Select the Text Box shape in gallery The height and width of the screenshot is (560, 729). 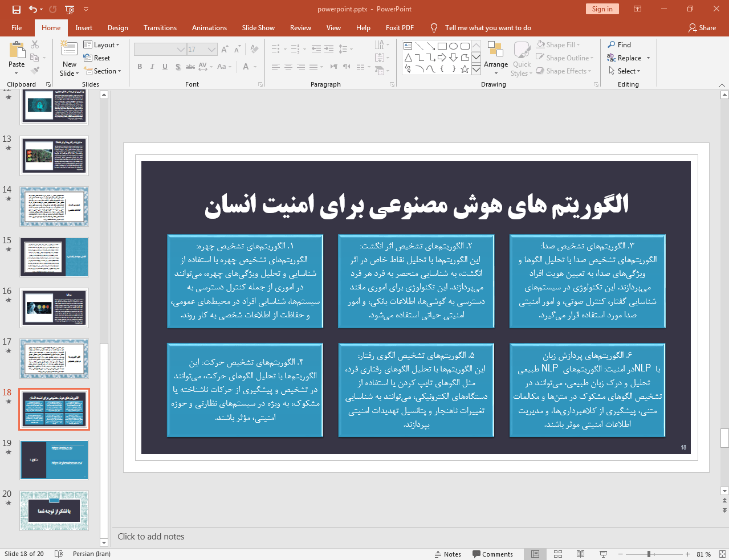(x=408, y=46)
